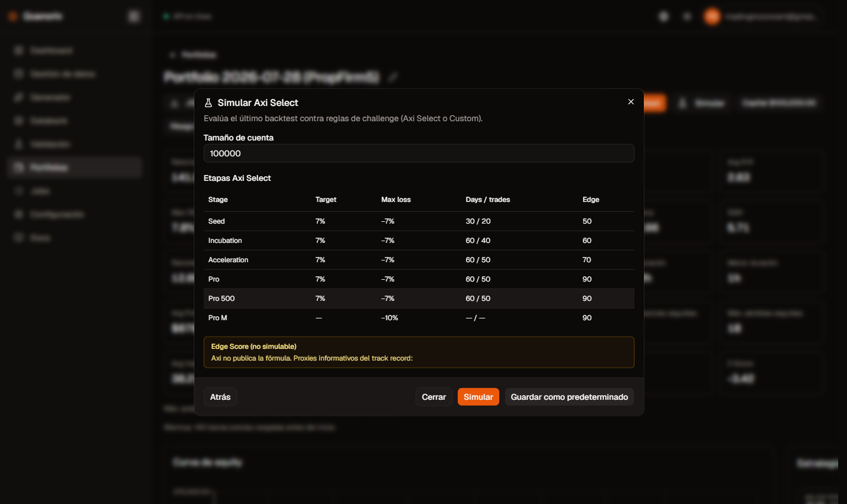The image size is (847, 504).
Task: Click the pencil edit icon next to portfolio title
Action: [393, 77]
